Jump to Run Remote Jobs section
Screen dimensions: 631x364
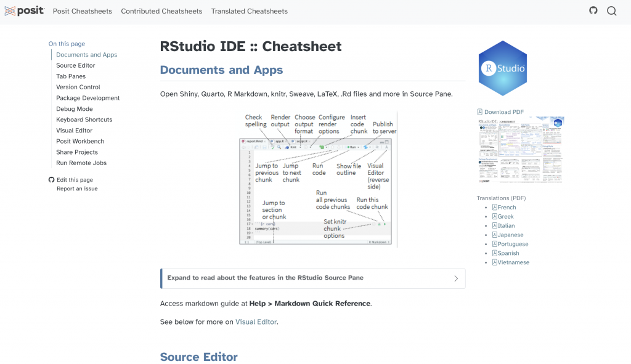[81, 163]
